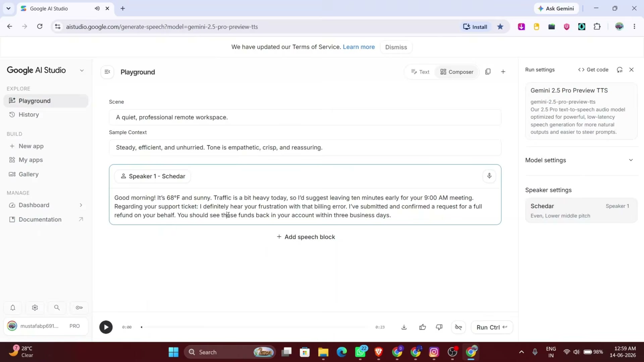Open settings gear in sidebar
This screenshot has height=362, width=644.
click(x=35, y=308)
